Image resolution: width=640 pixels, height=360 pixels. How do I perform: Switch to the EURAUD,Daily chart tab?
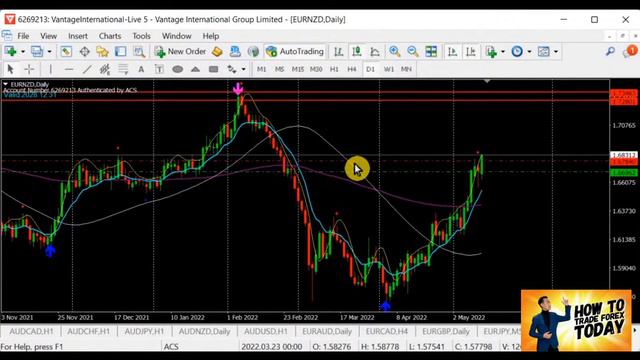point(327,331)
